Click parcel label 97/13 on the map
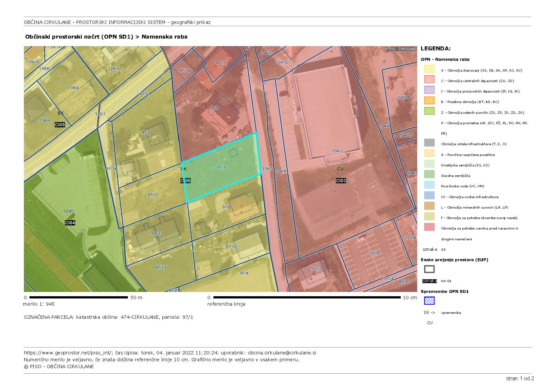The image size is (555, 392). coord(161,268)
